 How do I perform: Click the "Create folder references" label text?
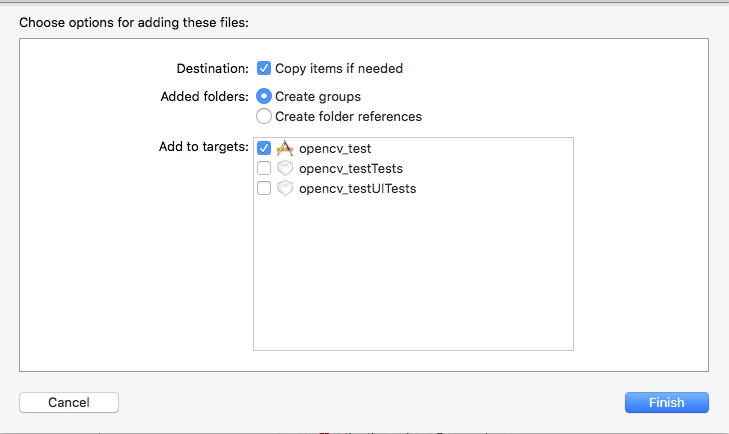(x=348, y=116)
